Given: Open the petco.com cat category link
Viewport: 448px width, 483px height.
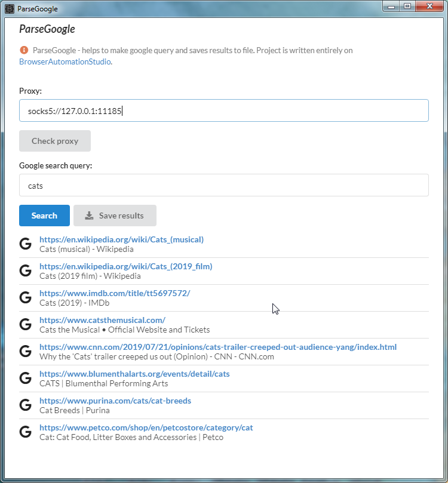Looking at the screenshot, I should [x=146, y=427].
